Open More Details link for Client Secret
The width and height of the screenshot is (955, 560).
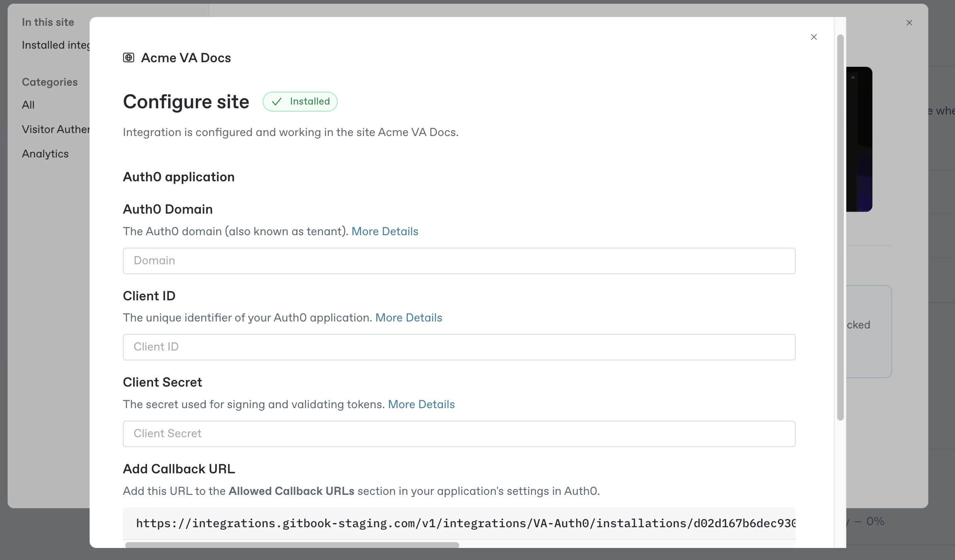(x=421, y=404)
